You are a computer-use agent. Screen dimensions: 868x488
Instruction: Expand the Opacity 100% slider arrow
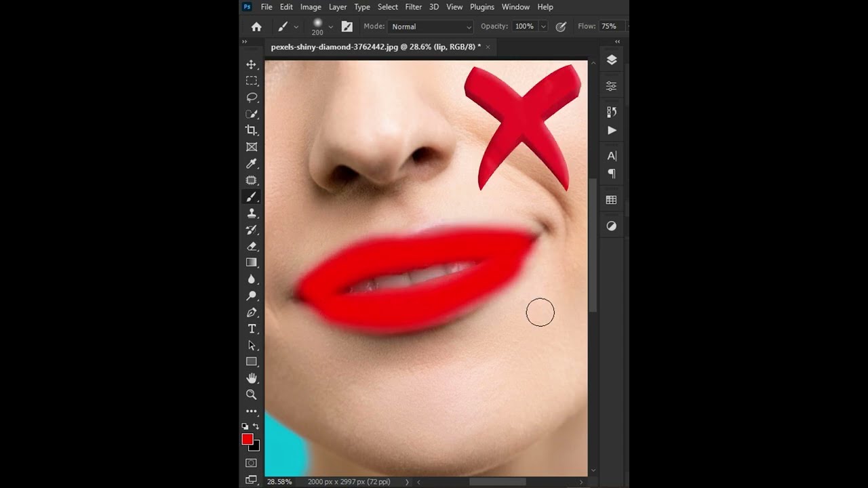pyautogui.click(x=543, y=26)
